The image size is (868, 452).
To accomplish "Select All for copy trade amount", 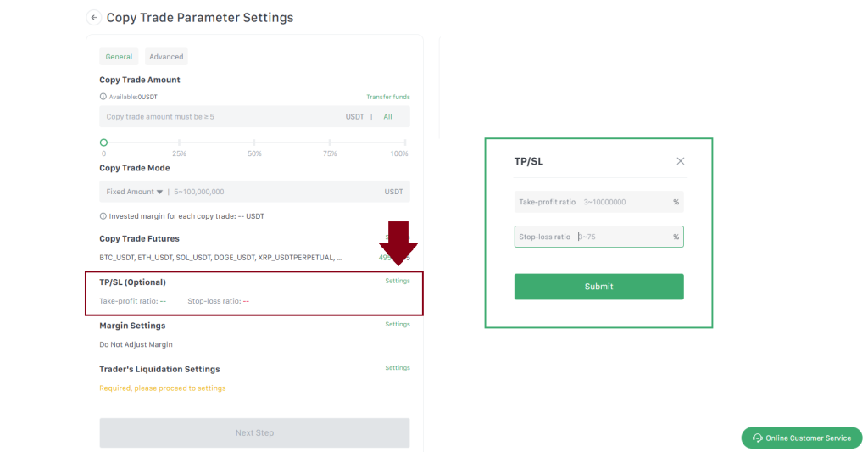I will [387, 116].
